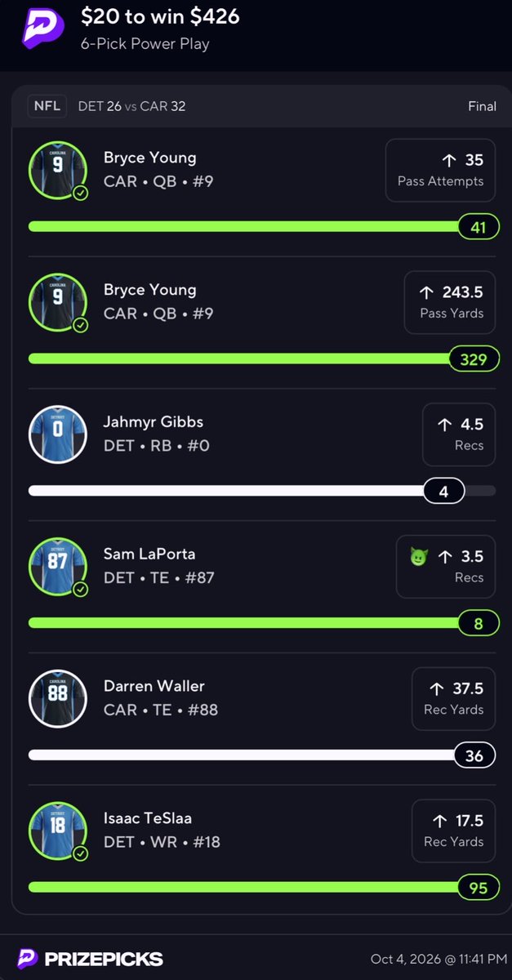512x980 pixels.
Task: Tap Darren Waller's number 88 jersey avatar
Action: click(57, 699)
